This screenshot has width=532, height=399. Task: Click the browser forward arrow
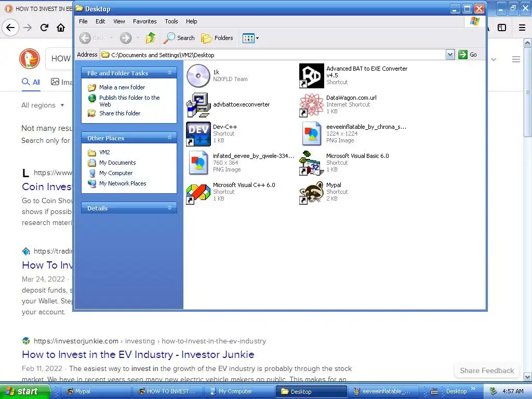point(28,28)
